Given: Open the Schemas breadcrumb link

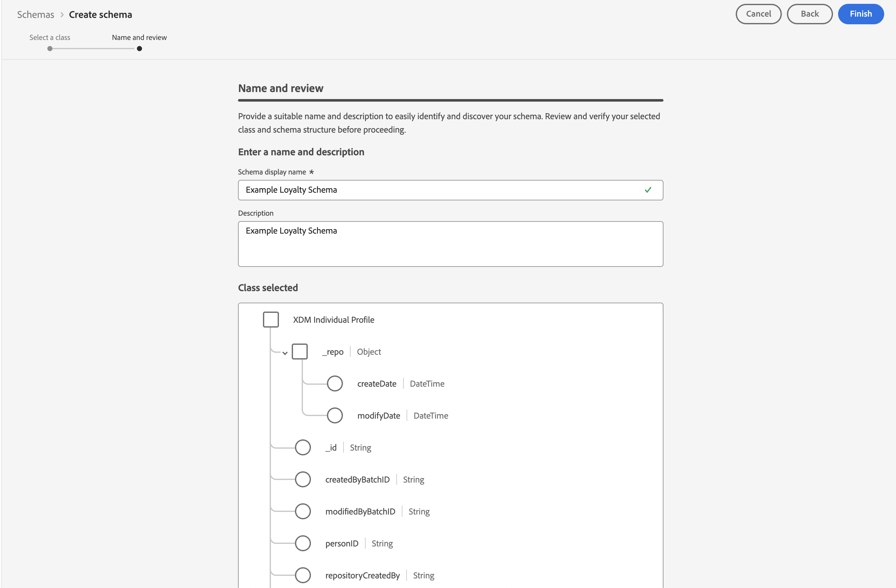Looking at the screenshot, I should [36, 15].
